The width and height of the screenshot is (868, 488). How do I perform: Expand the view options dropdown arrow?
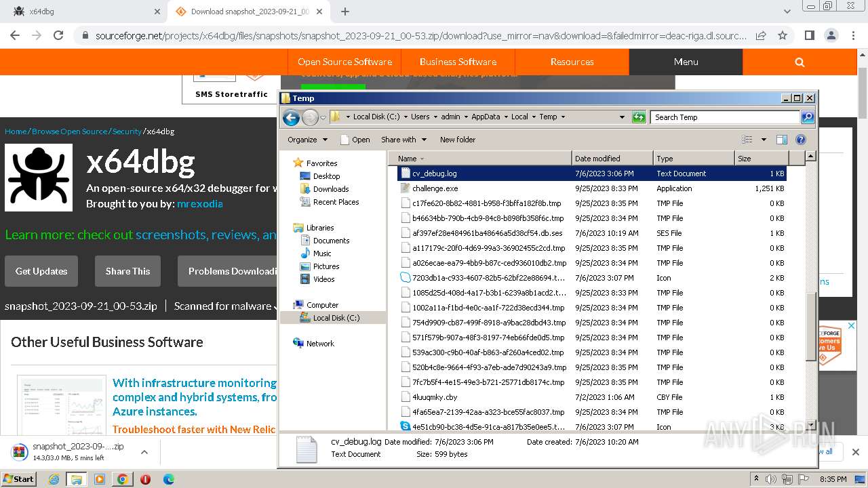[x=763, y=140]
